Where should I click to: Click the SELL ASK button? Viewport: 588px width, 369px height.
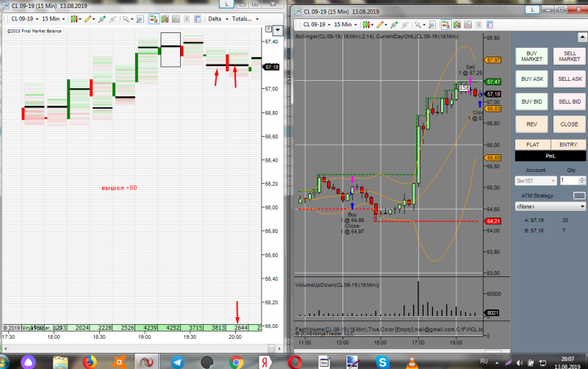[569, 79]
